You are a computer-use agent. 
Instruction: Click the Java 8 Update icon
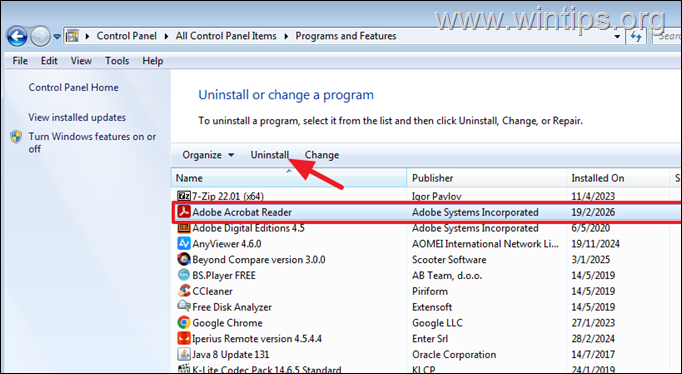[x=184, y=354]
